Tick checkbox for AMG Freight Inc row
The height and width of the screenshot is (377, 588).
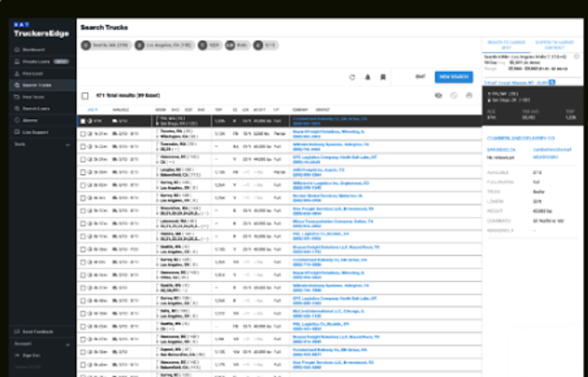83,173
